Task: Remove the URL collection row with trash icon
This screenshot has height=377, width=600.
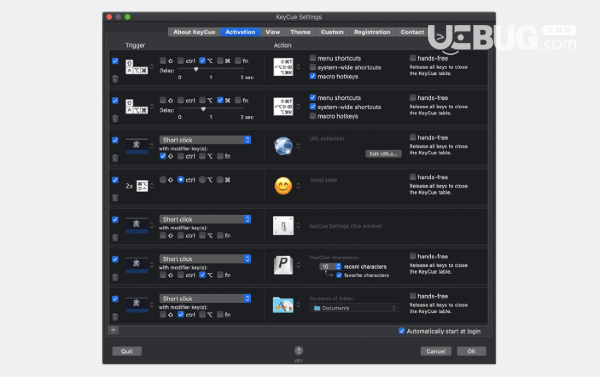Action: [115, 158]
